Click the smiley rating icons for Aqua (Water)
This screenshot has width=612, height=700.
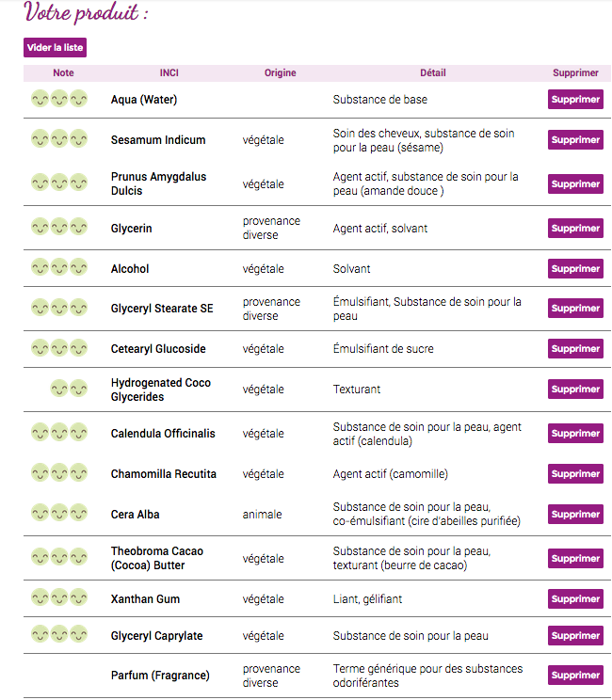[59, 98]
